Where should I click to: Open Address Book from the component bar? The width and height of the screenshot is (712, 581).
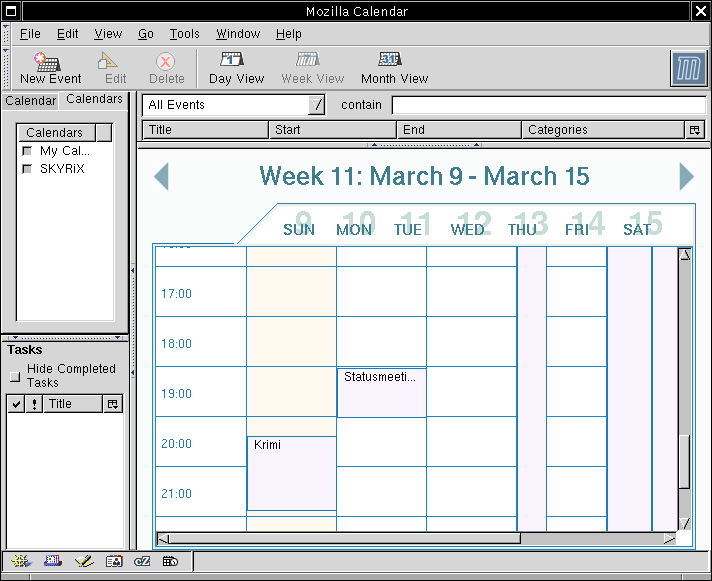(x=114, y=561)
